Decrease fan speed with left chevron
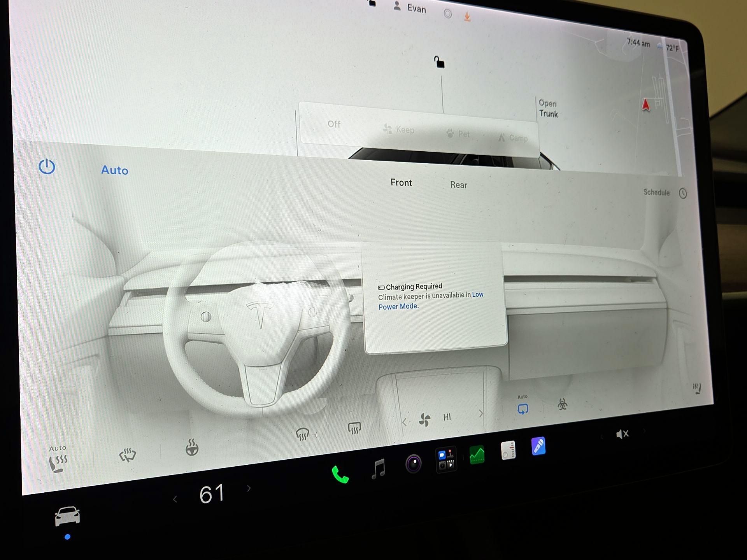This screenshot has width=747, height=560. tap(404, 422)
